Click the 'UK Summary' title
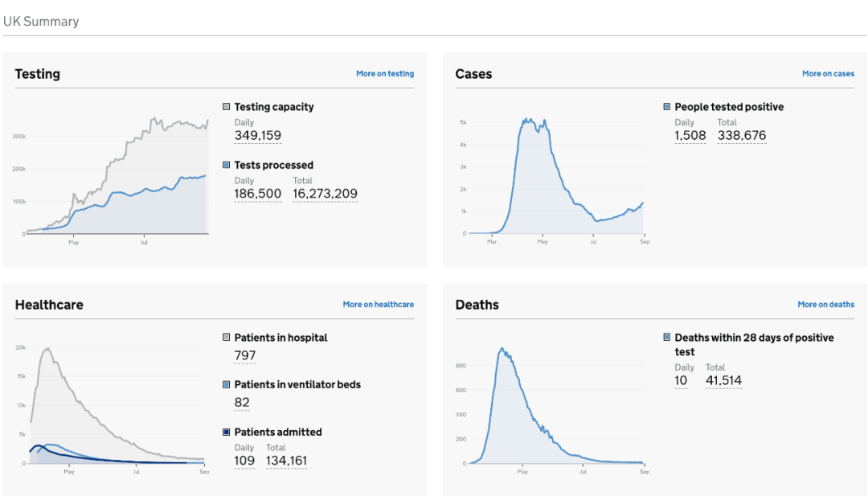868x496 pixels. (41, 22)
